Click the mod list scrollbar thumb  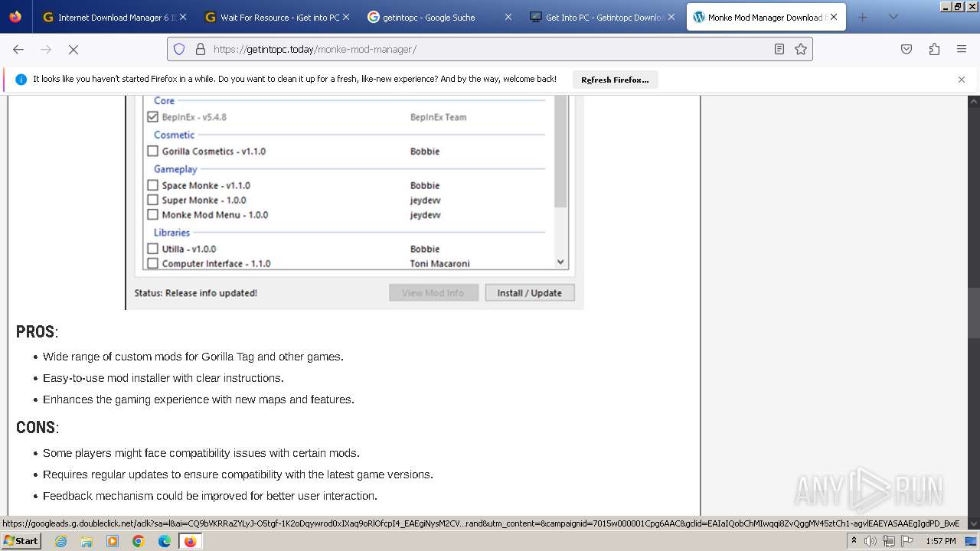pos(560,152)
